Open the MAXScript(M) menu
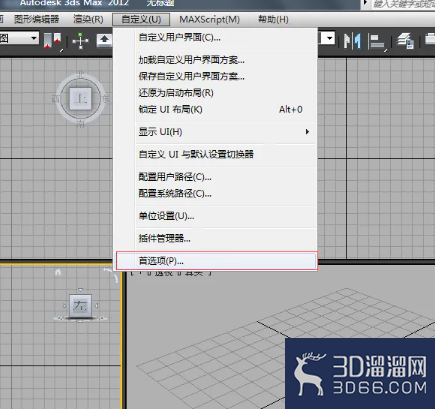This screenshot has height=409, width=435. click(x=209, y=19)
